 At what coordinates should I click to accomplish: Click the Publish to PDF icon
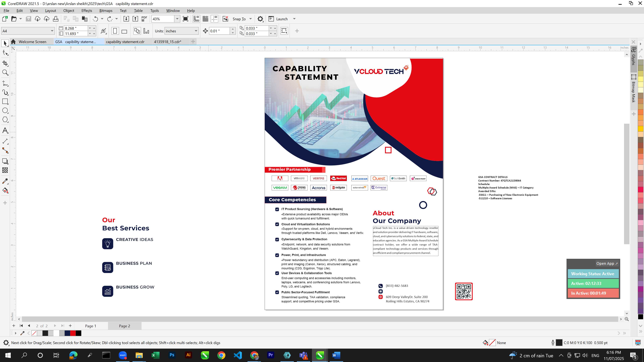[144, 19]
